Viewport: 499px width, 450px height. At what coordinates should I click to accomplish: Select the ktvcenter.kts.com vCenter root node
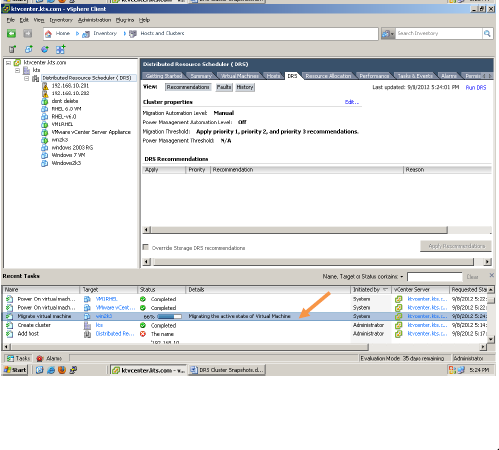pyautogui.click(x=45, y=62)
